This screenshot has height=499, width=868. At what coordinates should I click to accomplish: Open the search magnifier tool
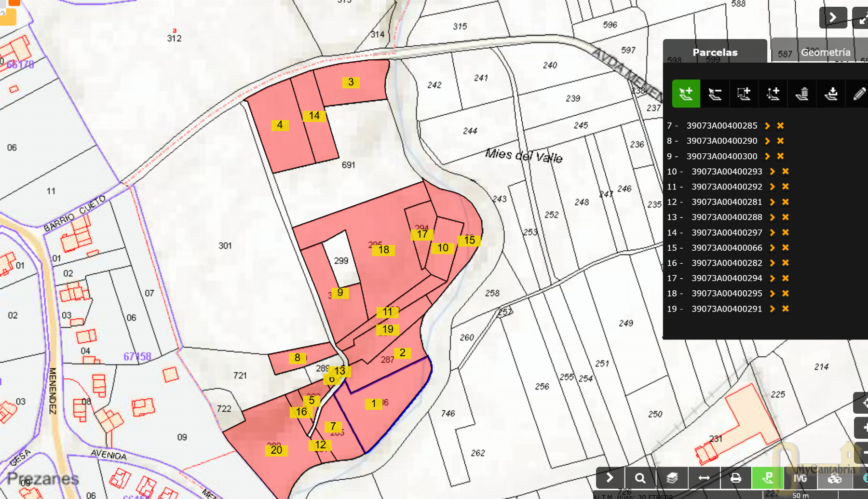point(640,478)
